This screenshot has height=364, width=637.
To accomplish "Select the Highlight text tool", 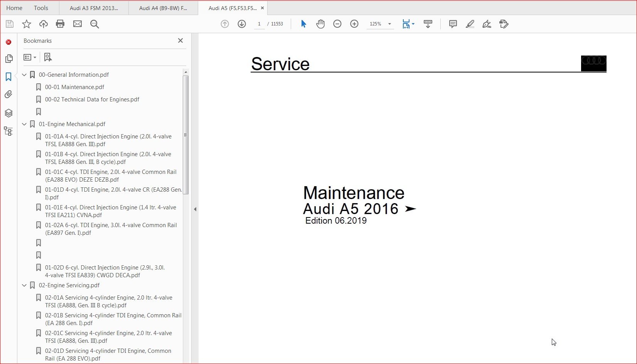I will pyautogui.click(x=470, y=24).
